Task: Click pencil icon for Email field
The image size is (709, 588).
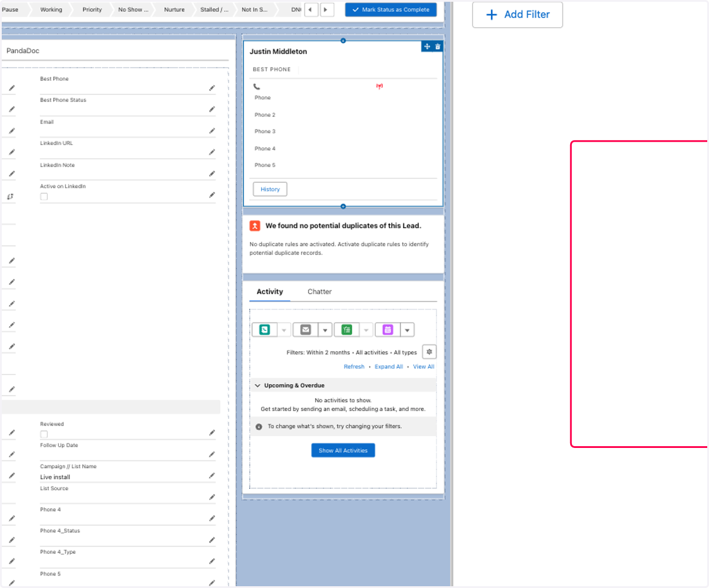Action: [212, 131]
